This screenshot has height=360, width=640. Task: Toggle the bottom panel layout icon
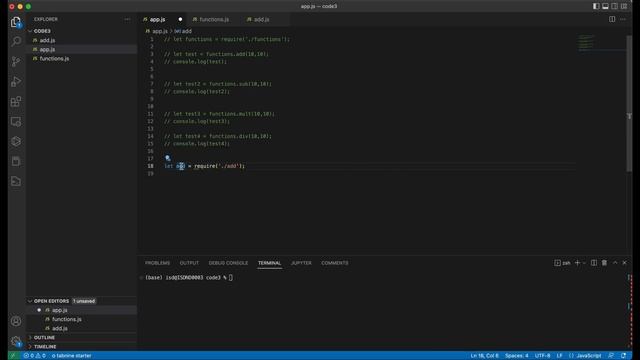605,6
